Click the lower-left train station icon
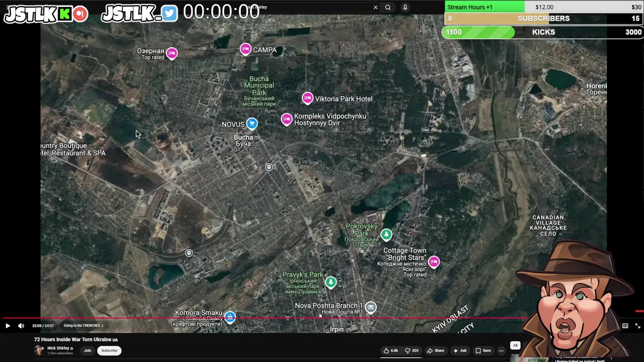 pyautogui.click(x=189, y=253)
